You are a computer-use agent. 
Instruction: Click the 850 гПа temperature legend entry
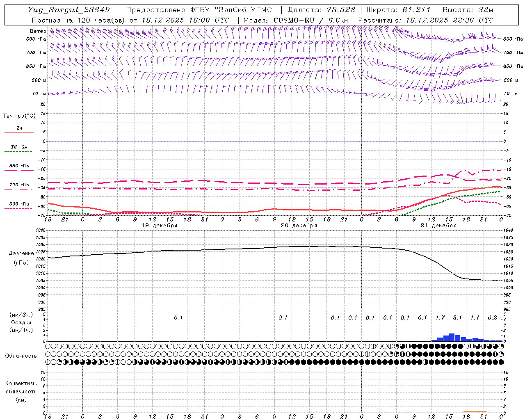coord(19,166)
